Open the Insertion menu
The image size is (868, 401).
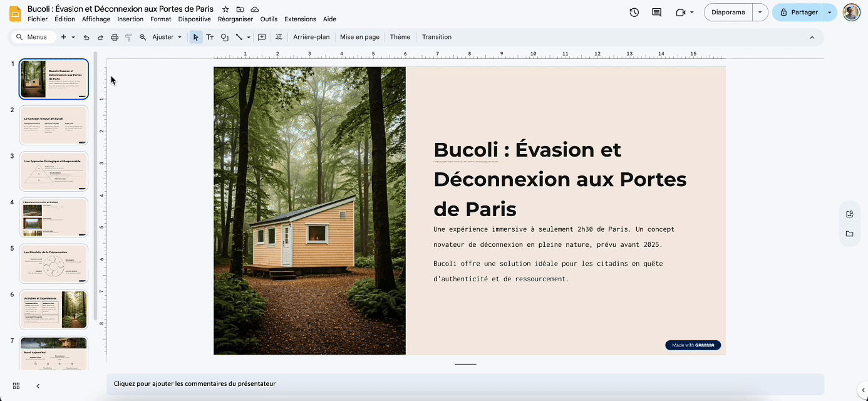pyautogui.click(x=130, y=19)
